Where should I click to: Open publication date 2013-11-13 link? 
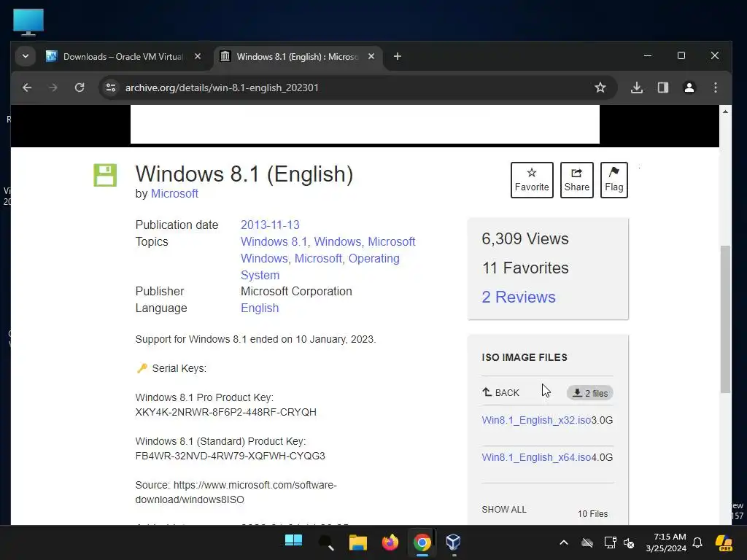pyautogui.click(x=270, y=225)
